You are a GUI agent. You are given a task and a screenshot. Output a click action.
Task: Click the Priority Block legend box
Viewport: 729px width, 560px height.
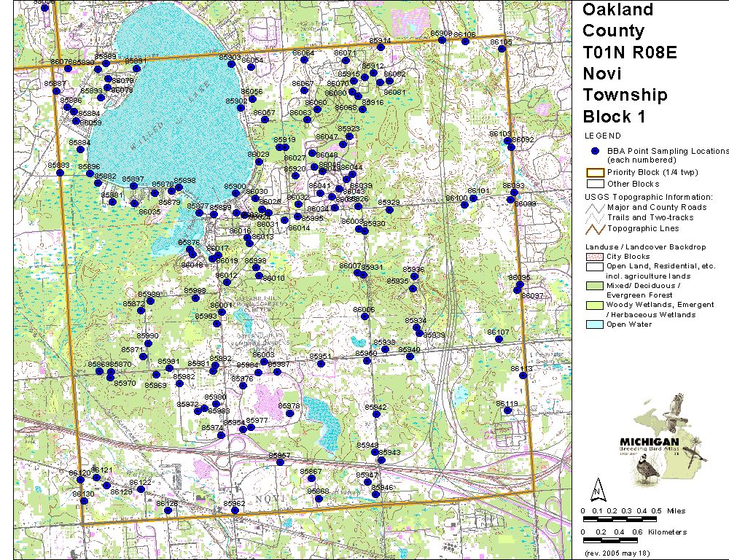coord(594,173)
